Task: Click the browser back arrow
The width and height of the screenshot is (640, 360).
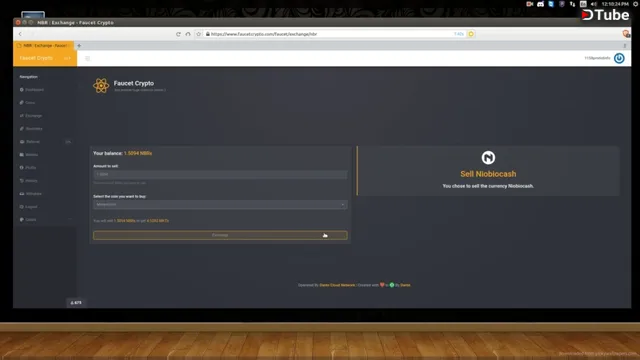Action: (x=20, y=34)
